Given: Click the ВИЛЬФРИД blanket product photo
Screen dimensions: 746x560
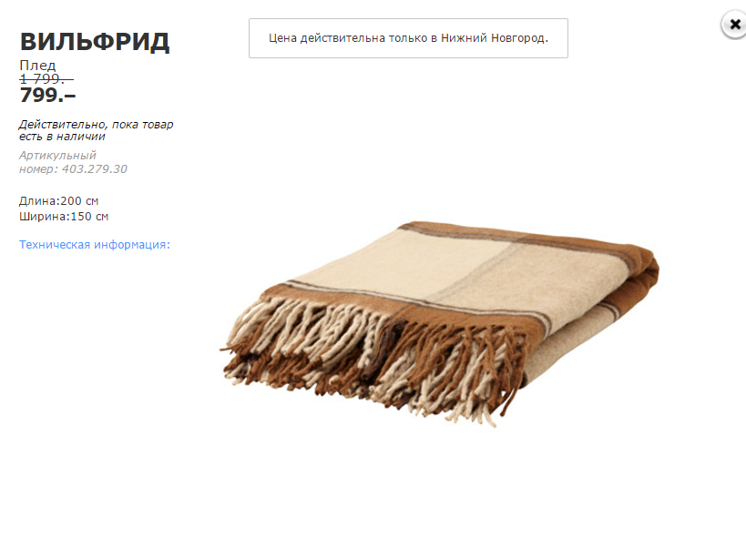Looking at the screenshot, I should coord(440,323).
